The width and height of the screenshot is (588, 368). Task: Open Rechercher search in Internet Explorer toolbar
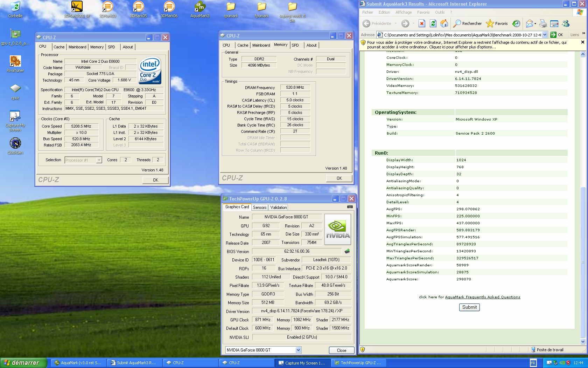[467, 23]
